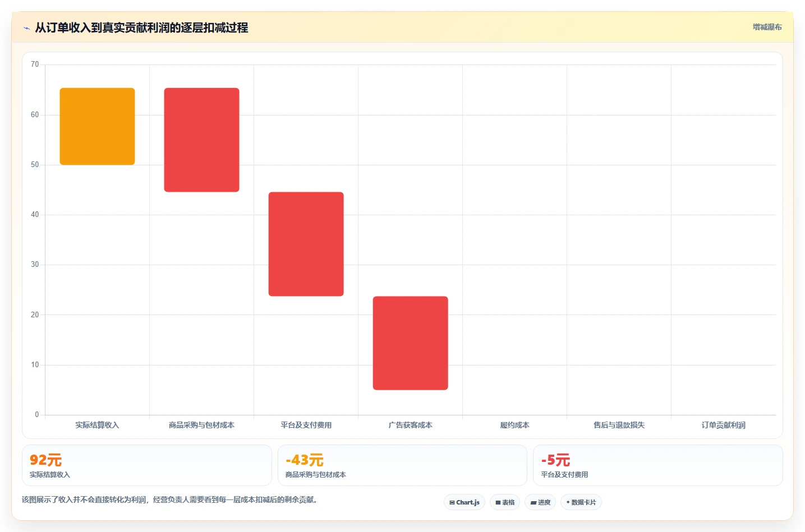This screenshot has width=805, height=532.
Task: Click the red 平台及支付费用 bar
Action: click(306, 244)
